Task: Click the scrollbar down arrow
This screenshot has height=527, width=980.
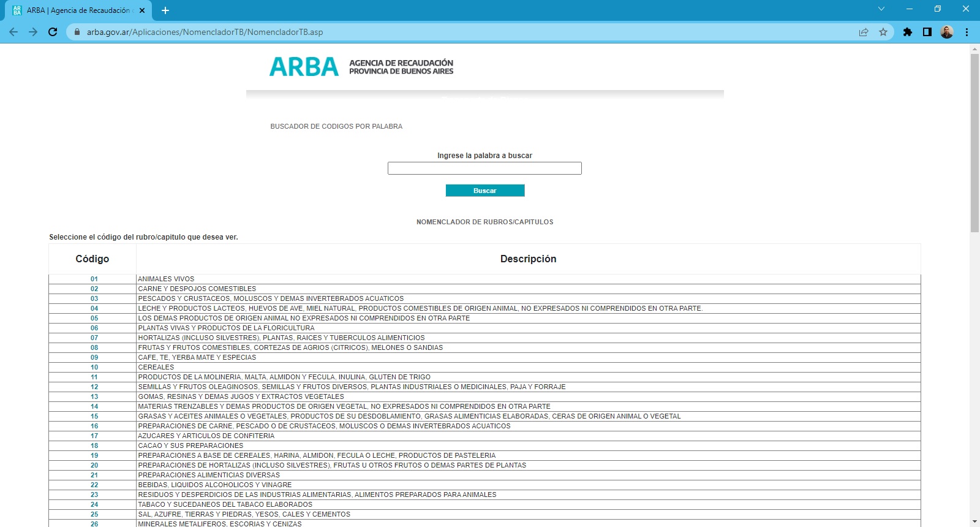Action: pos(974,521)
